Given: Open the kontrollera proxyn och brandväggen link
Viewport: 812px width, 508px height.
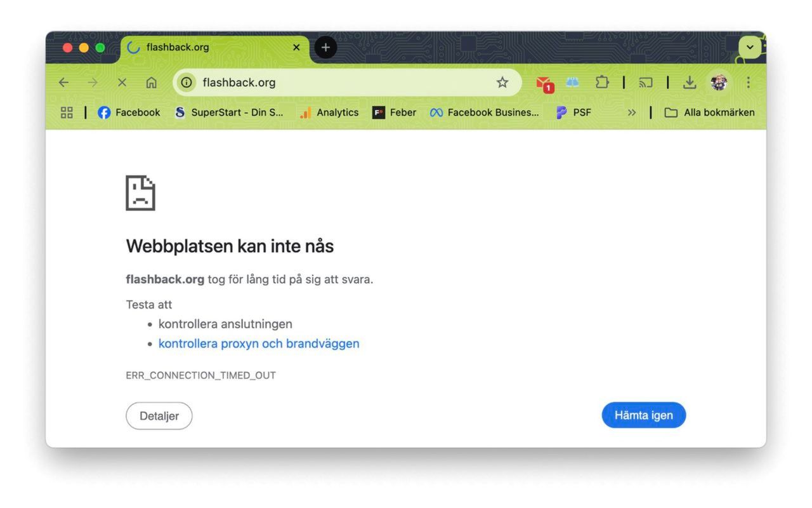Looking at the screenshot, I should click(x=259, y=344).
